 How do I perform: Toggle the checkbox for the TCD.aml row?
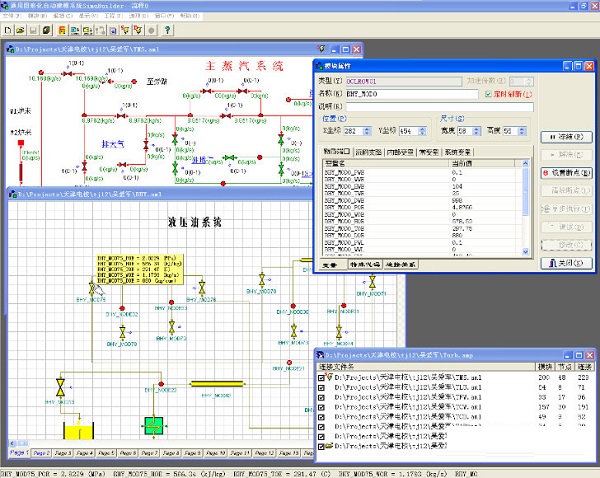[x=321, y=417]
